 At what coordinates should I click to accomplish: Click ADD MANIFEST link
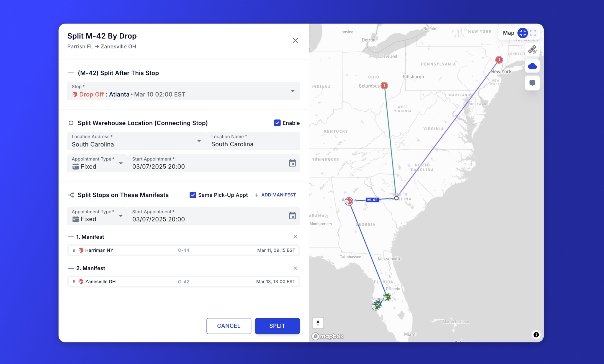(275, 195)
